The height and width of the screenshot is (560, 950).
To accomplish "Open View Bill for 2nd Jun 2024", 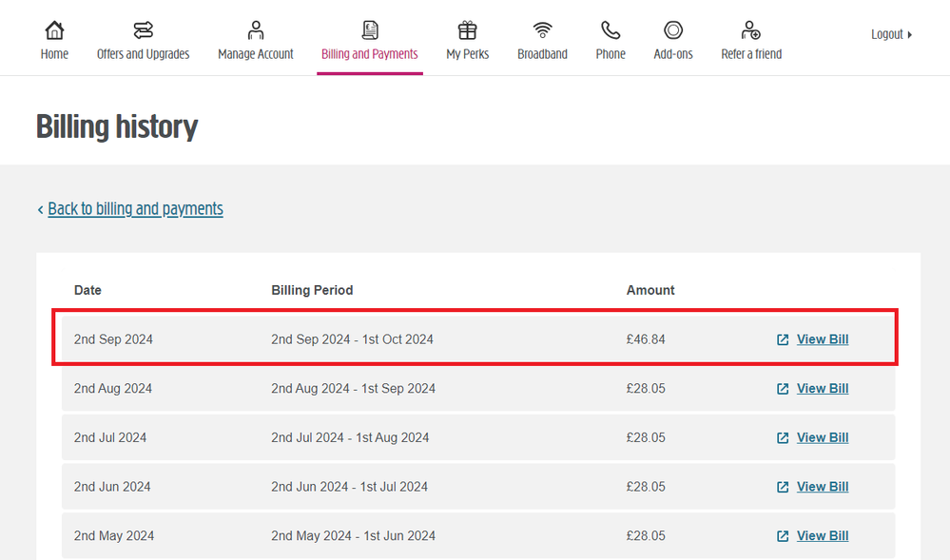I will pyautogui.click(x=822, y=487).
